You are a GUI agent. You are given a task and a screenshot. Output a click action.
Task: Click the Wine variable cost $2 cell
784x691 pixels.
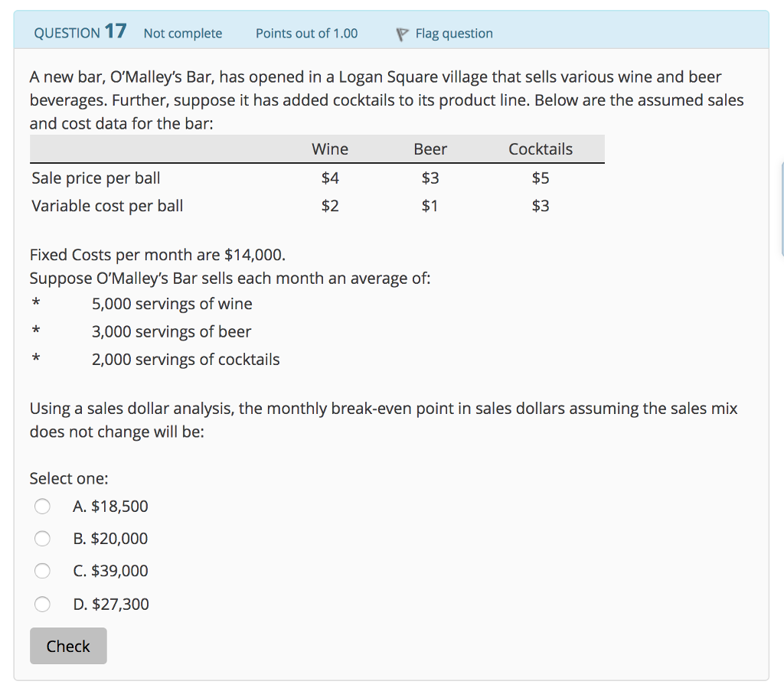point(330,206)
